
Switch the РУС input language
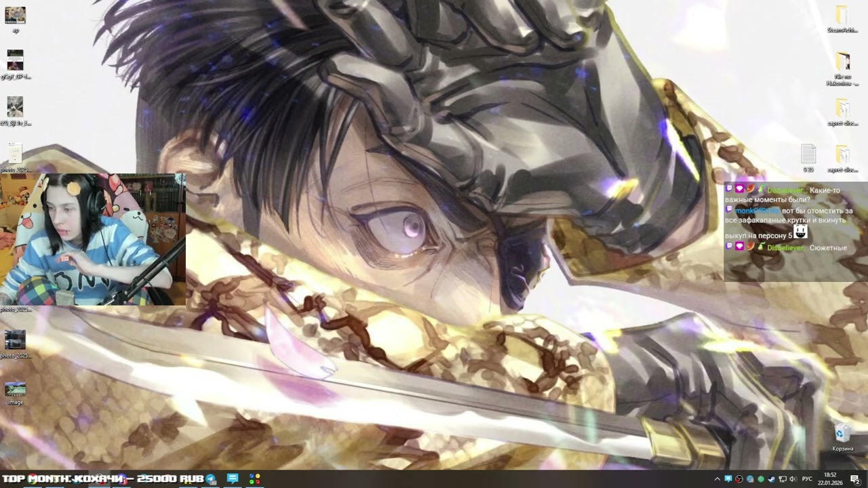[x=807, y=479]
